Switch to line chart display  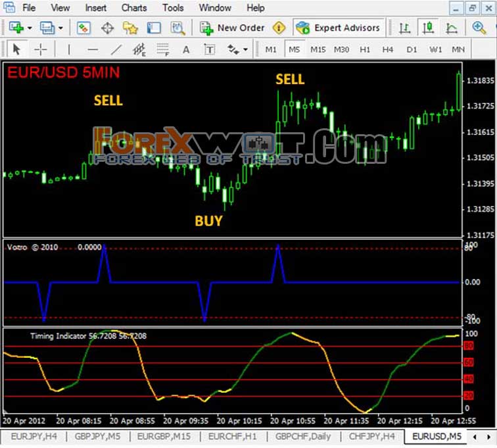tap(452, 28)
